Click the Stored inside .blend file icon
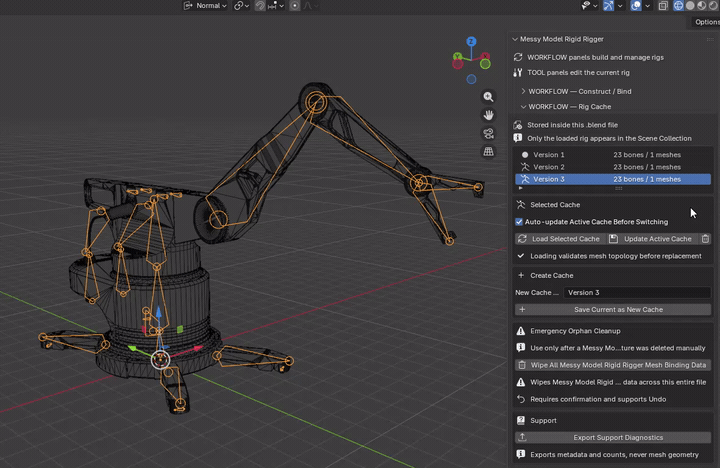Screen dimensions: 720x468 [x=518, y=125]
